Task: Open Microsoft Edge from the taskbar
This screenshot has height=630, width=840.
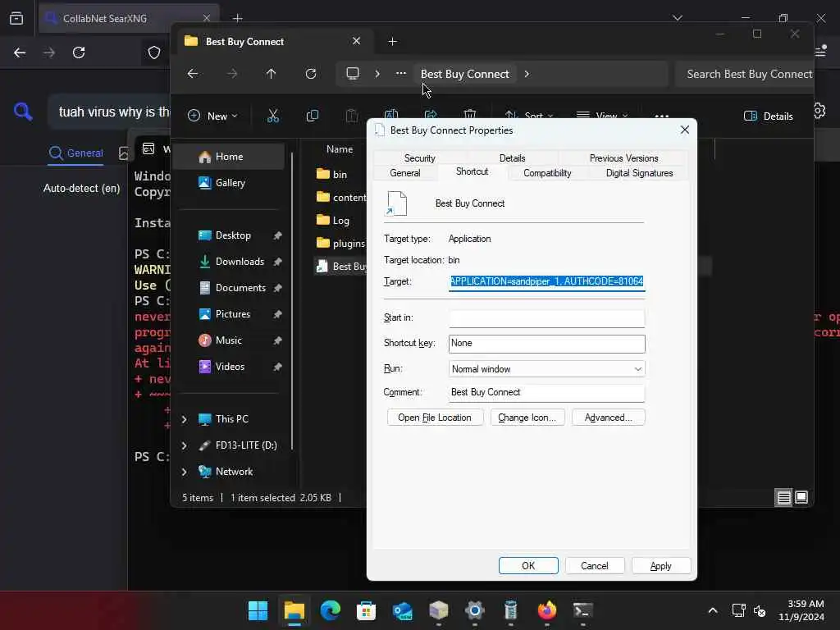Action: 331,610
